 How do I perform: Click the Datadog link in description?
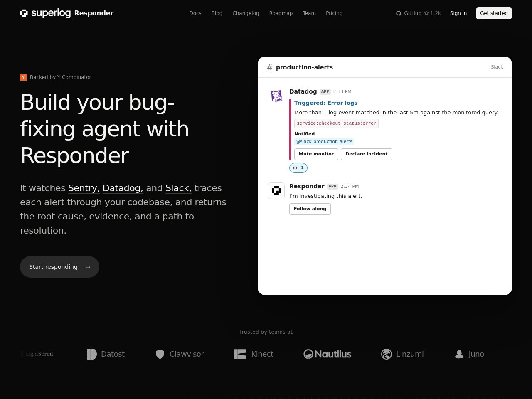123,188
